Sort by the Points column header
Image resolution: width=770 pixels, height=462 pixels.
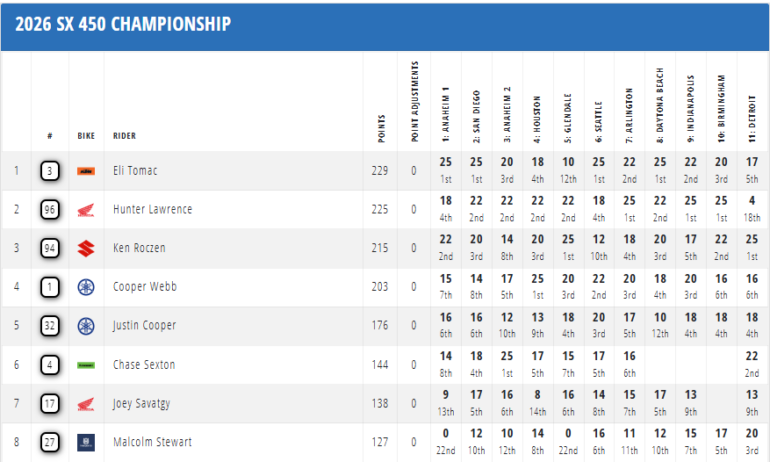[380, 128]
